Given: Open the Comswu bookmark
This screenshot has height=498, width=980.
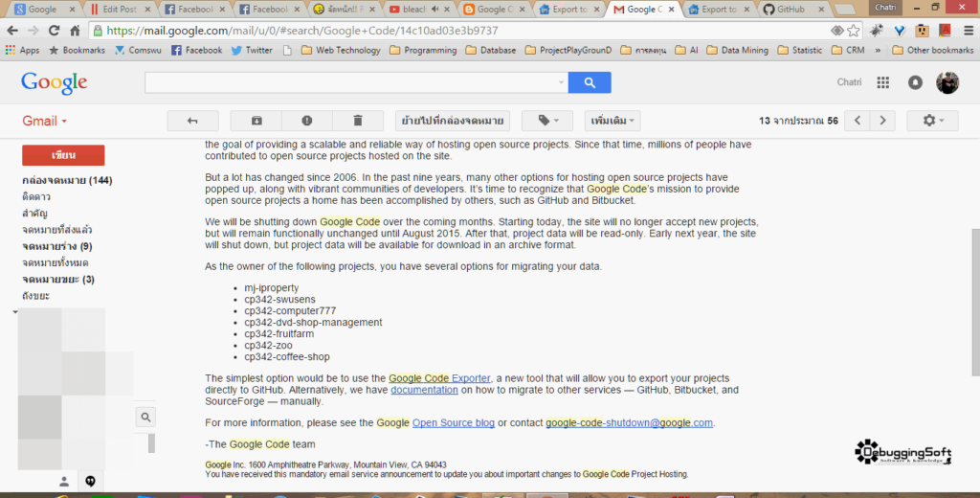Looking at the screenshot, I should pyautogui.click(x=138, y=50).
